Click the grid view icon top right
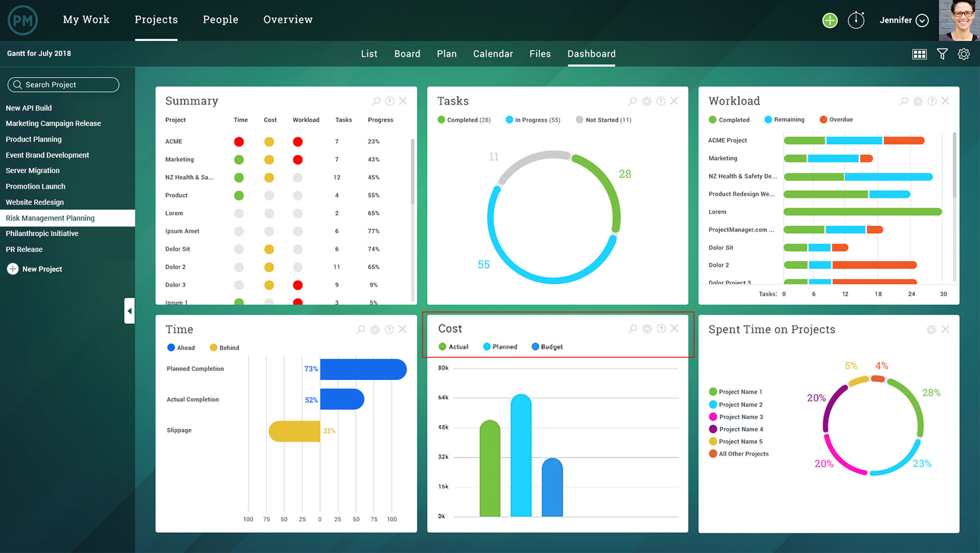Screen dimensions: 980x553 (x=919, y=53)
